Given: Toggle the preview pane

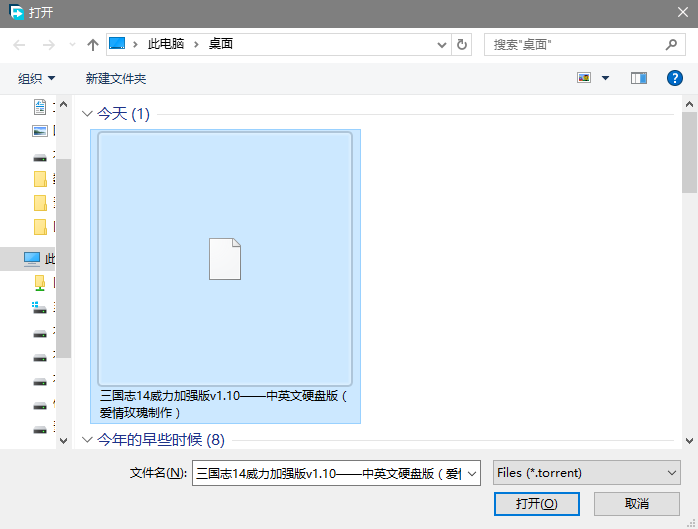Looking at the screenshot, I should point(639,78).
